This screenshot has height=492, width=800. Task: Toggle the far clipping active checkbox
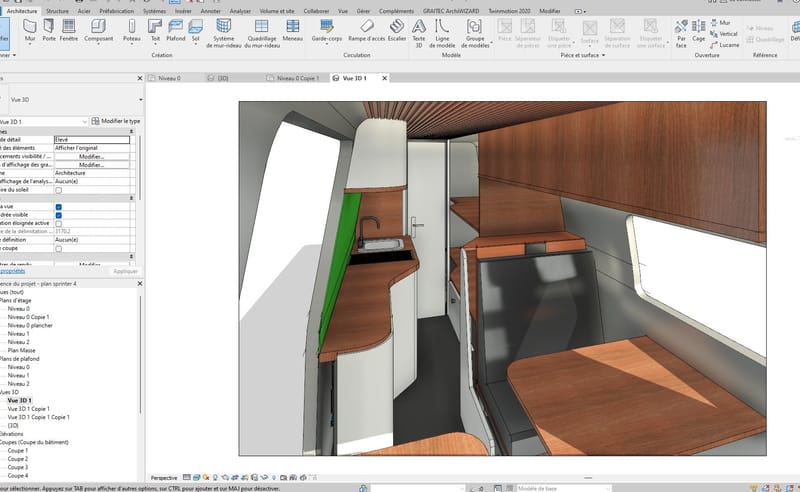(x=58, y=223)
